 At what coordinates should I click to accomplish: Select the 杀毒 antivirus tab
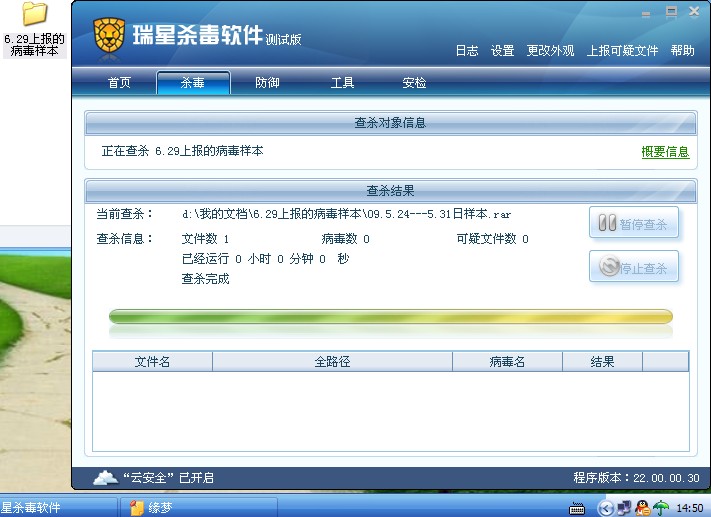(193, 83)
